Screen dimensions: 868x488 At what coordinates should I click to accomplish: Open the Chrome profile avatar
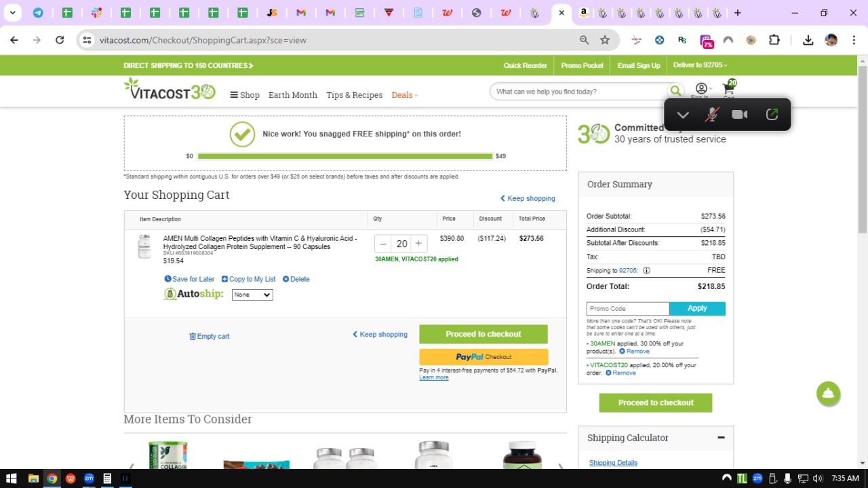(x=831, y=40)
